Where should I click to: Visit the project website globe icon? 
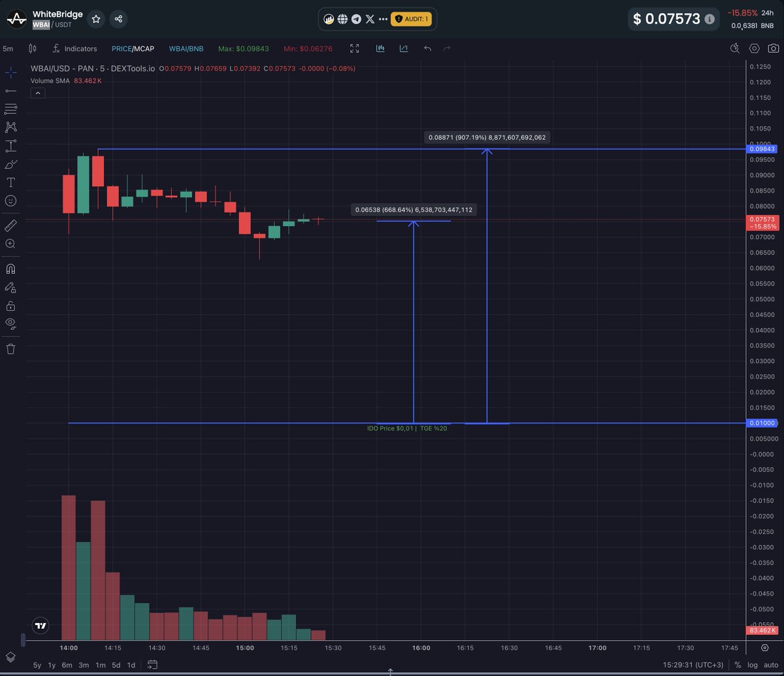342,19
